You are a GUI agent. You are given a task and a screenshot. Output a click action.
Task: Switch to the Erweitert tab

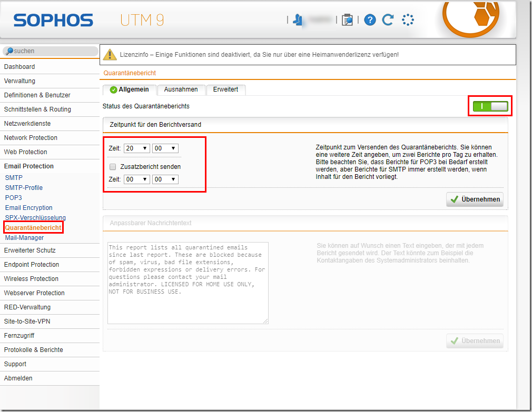click(x=225, y=89)
